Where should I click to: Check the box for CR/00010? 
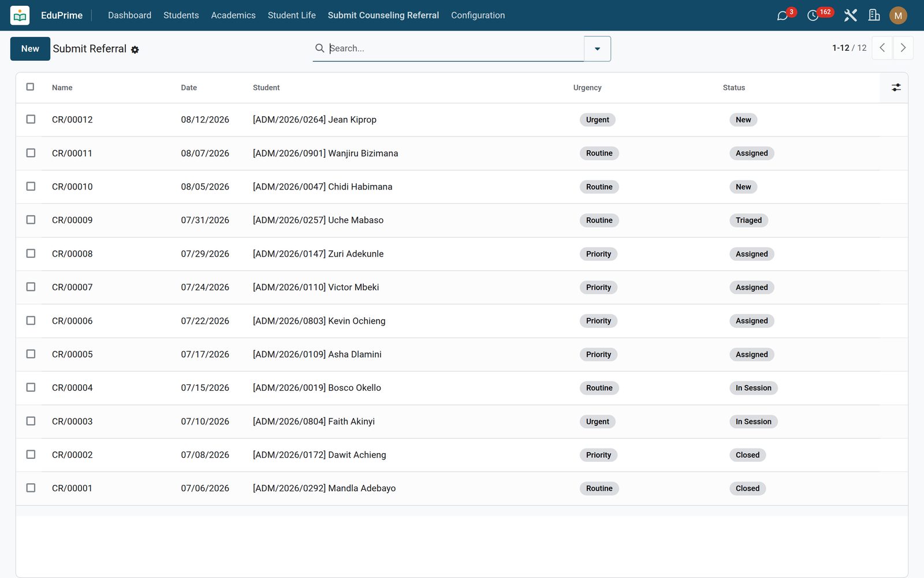point(31,186)
